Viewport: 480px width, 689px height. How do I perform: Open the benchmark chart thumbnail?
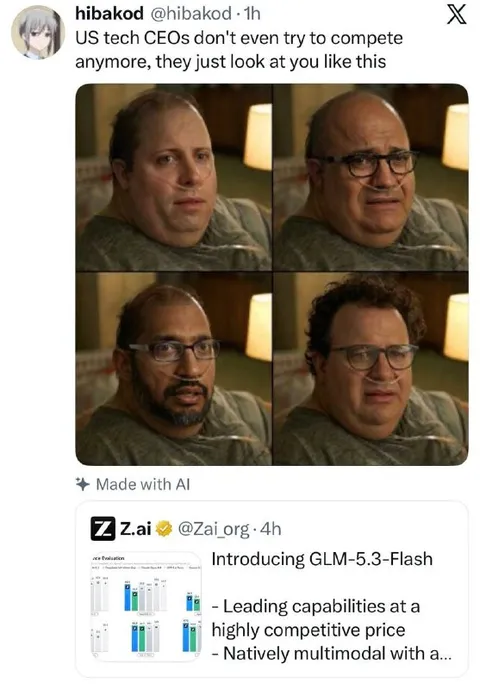tap(146, 606)
